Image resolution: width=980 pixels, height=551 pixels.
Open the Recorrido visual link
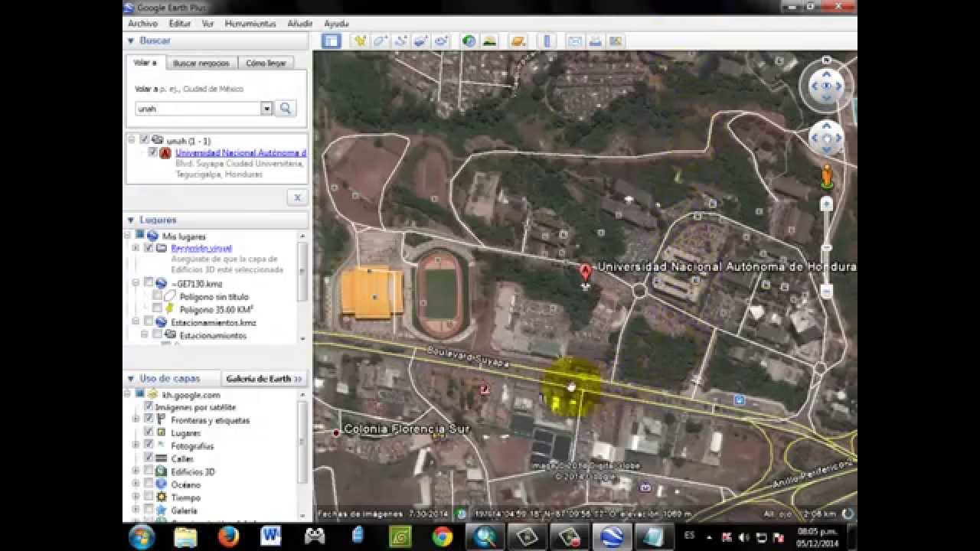click(201, 249)
